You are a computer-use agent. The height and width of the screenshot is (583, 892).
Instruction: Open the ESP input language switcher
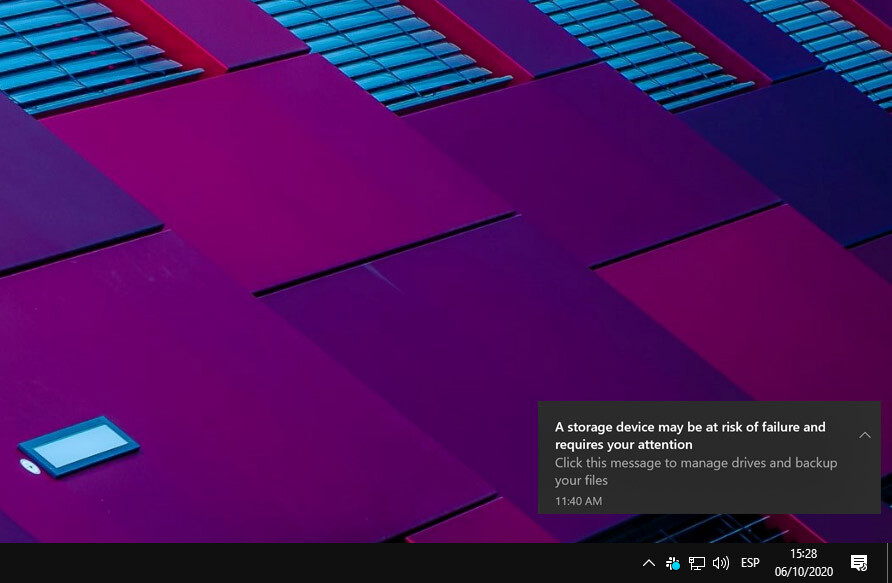[750, 563]
